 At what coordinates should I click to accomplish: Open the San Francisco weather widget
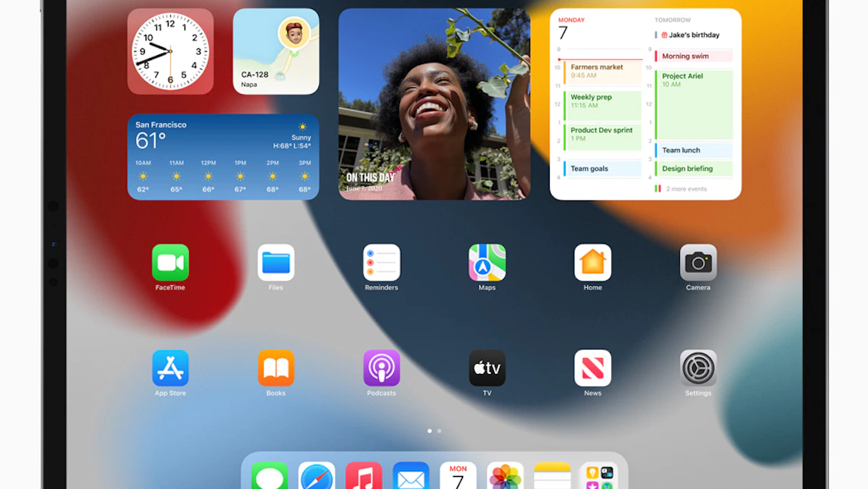[x=223, y=156]
